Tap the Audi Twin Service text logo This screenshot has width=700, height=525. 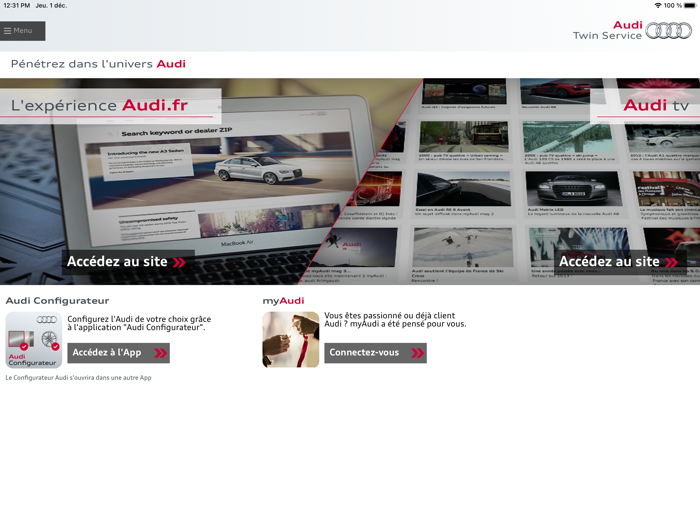pos(608,30)
